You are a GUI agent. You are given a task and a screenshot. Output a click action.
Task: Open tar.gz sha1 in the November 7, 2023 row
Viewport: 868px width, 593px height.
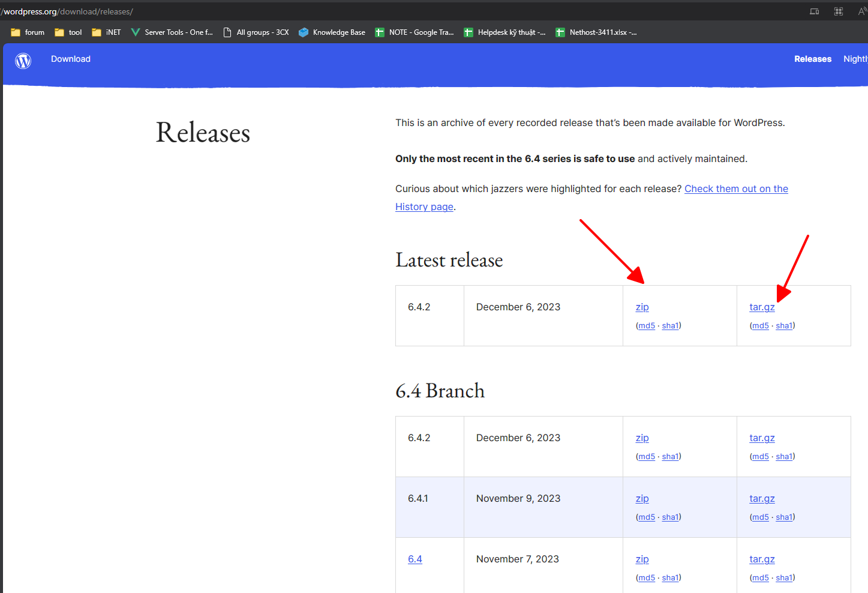[x=784, y=578]
